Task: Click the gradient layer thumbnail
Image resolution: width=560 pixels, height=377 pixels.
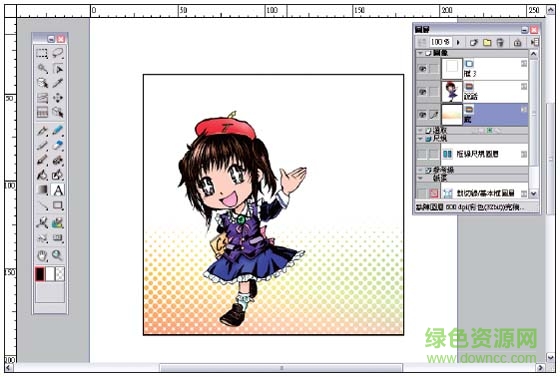Action: coord(452,115)
